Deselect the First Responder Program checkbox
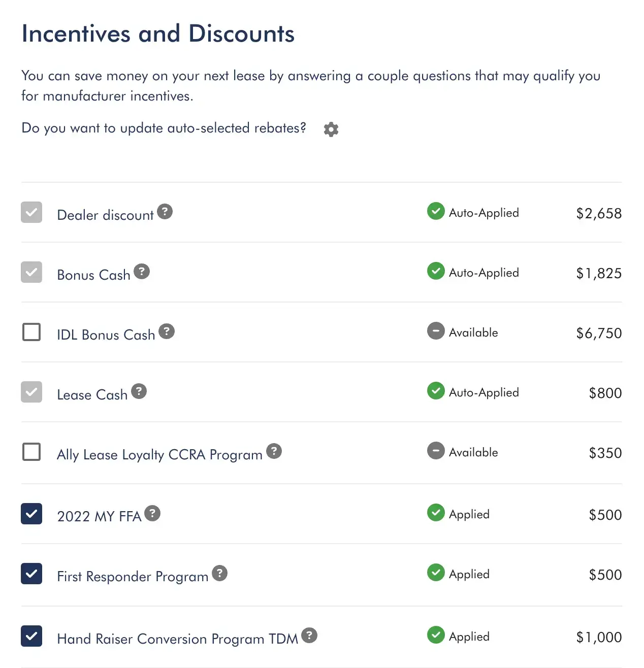Viewport: 644px width, 668px height. point(31,574)
